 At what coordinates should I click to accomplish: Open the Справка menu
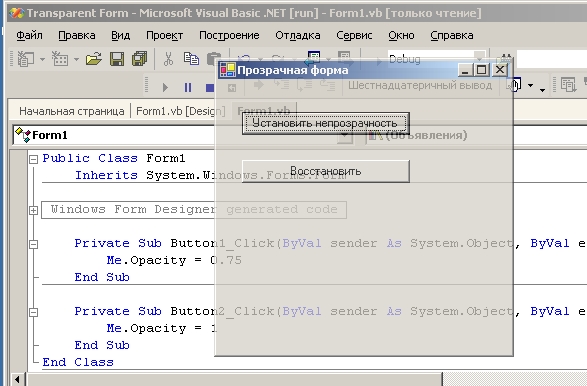[x=452, y=35]
